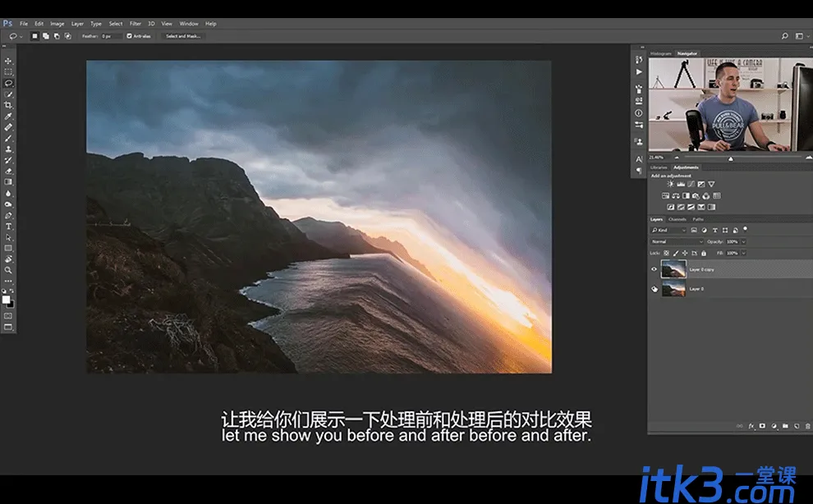
Task: Click the Add layer style fx button
Action: click(751, 426)
